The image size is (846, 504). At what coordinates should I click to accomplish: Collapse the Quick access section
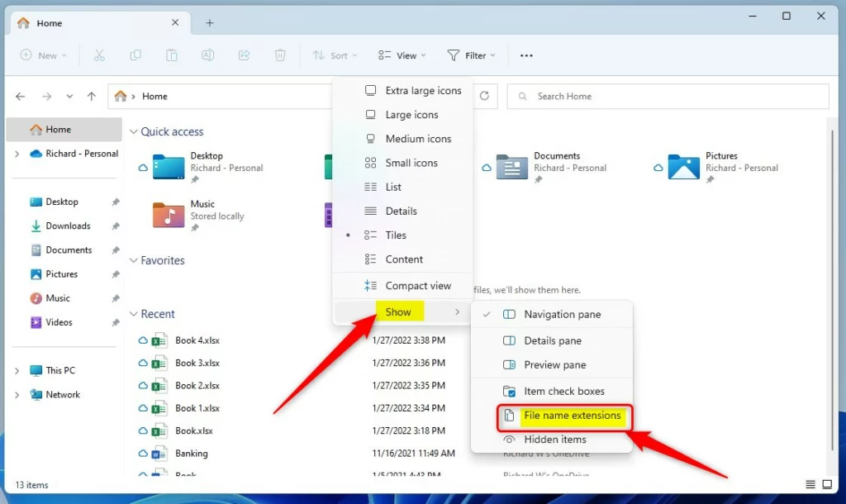134,131
